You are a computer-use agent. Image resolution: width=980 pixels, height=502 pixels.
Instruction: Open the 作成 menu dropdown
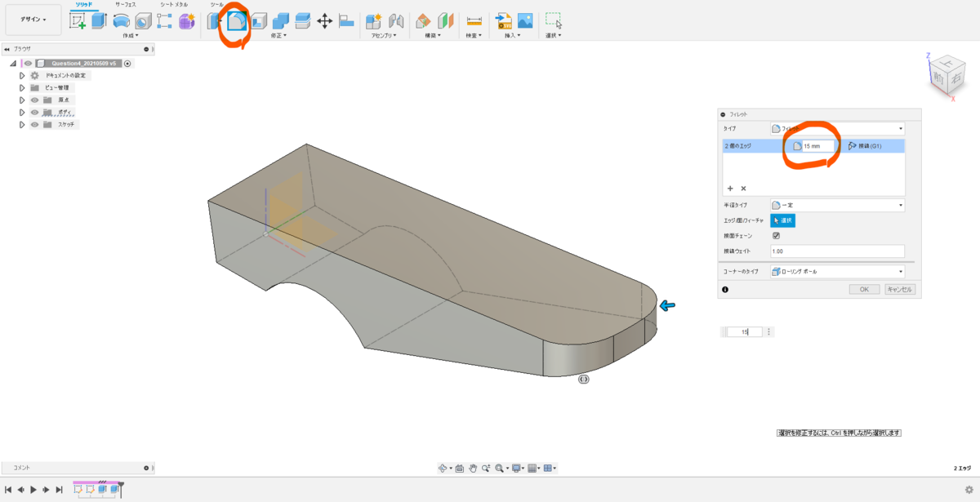(131, 35)
